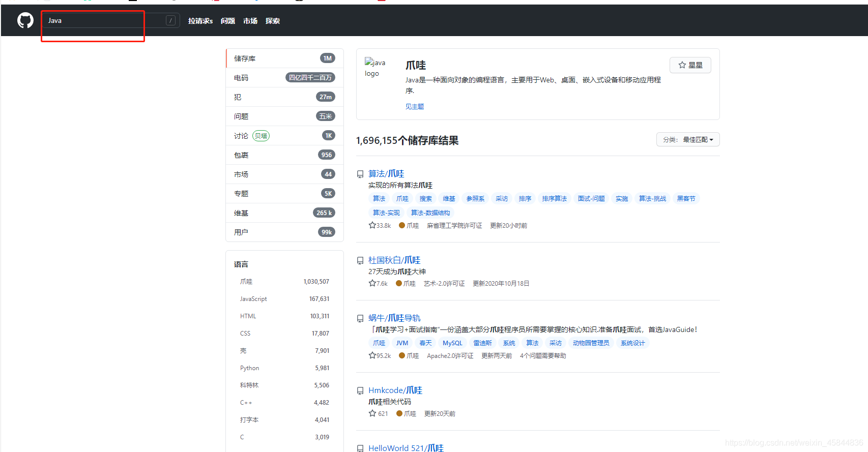Select the 问题 filter with 五米 count

[284, 116]
